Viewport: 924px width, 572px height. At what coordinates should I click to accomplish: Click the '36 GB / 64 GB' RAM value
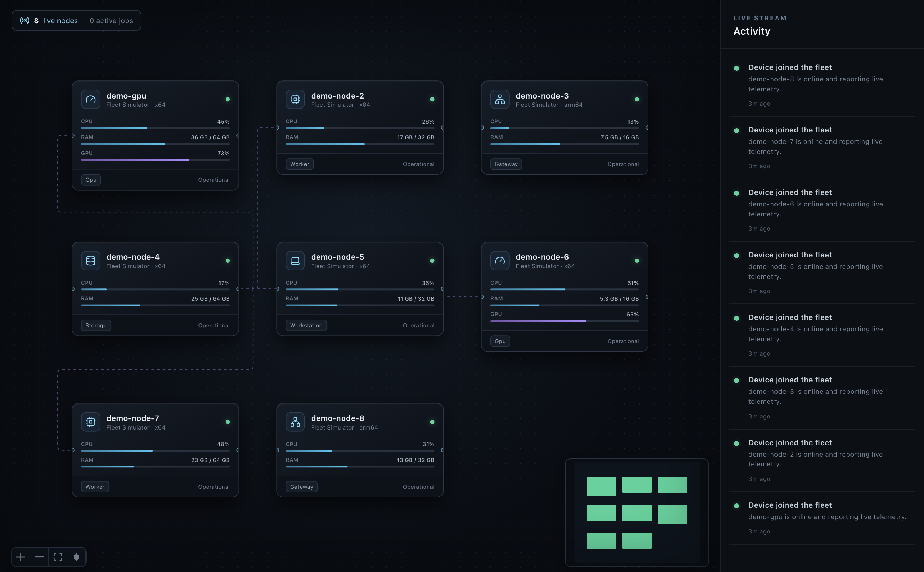[210, 137]
